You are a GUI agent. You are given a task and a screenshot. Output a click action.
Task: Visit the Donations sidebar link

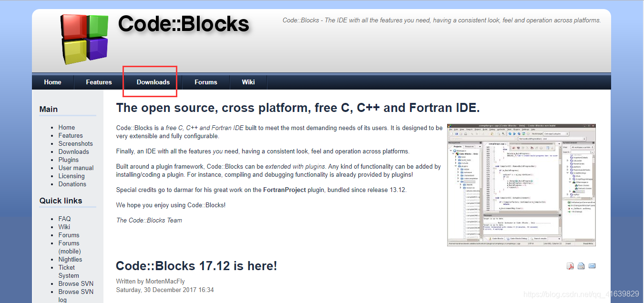[72, 184]
